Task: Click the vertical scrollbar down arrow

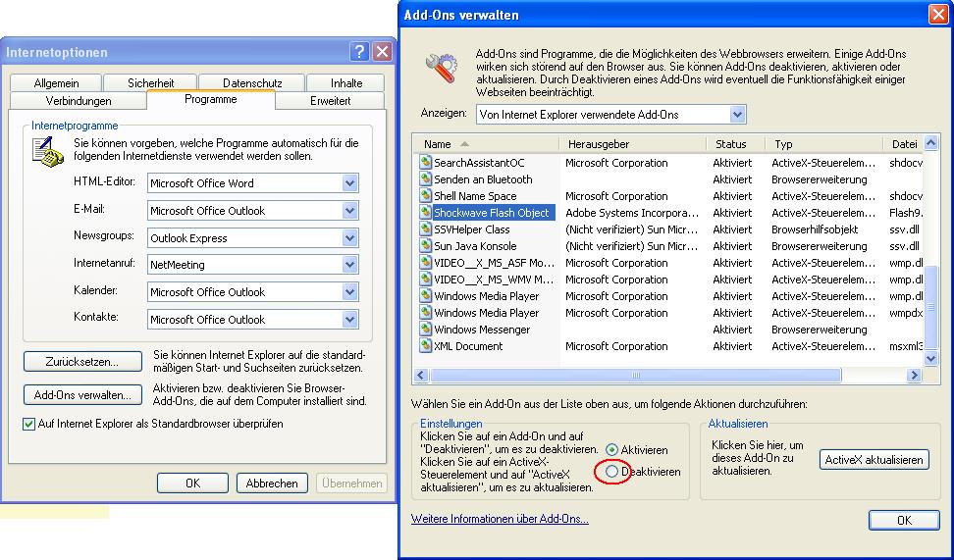Action: [x=930, y=359]
